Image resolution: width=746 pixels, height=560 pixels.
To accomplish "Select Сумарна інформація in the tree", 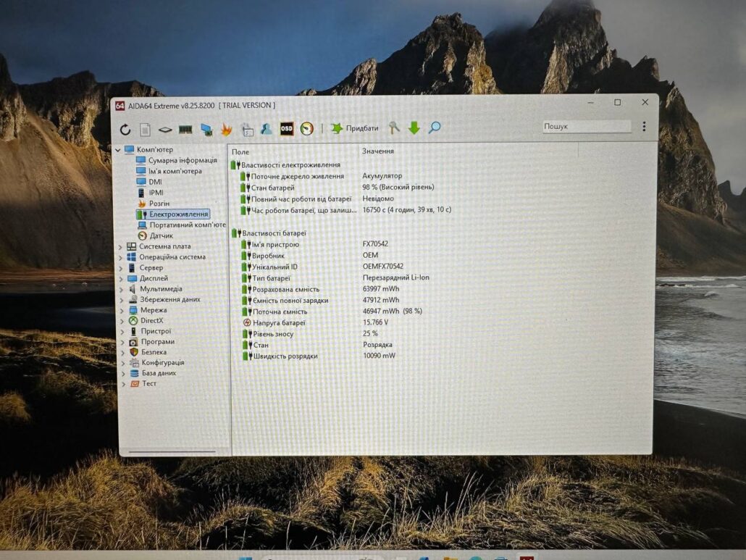I will pos(183,161).
